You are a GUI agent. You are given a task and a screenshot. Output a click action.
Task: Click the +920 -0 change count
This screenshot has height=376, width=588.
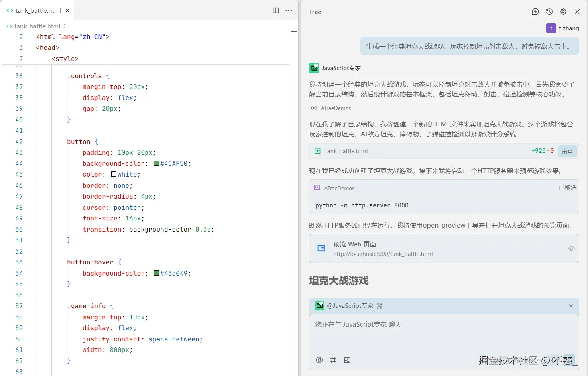tap(543, 151)
